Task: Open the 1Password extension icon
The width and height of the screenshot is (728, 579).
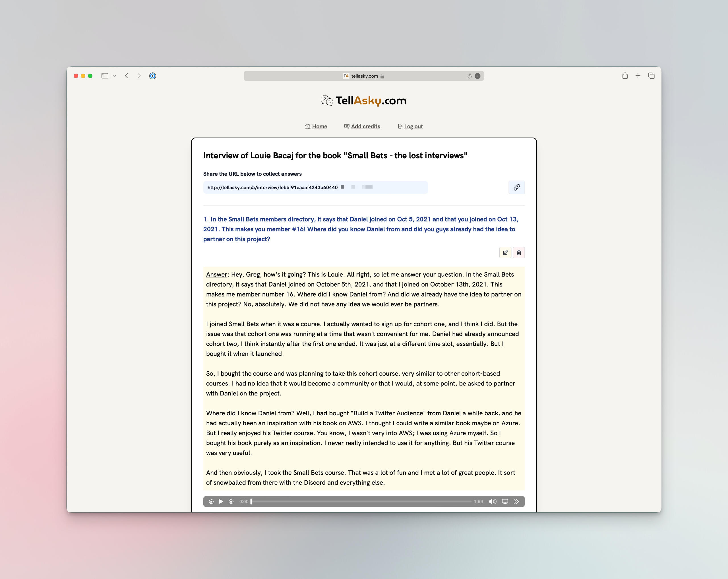Action: pyautogui.click(x=153, y=76)
